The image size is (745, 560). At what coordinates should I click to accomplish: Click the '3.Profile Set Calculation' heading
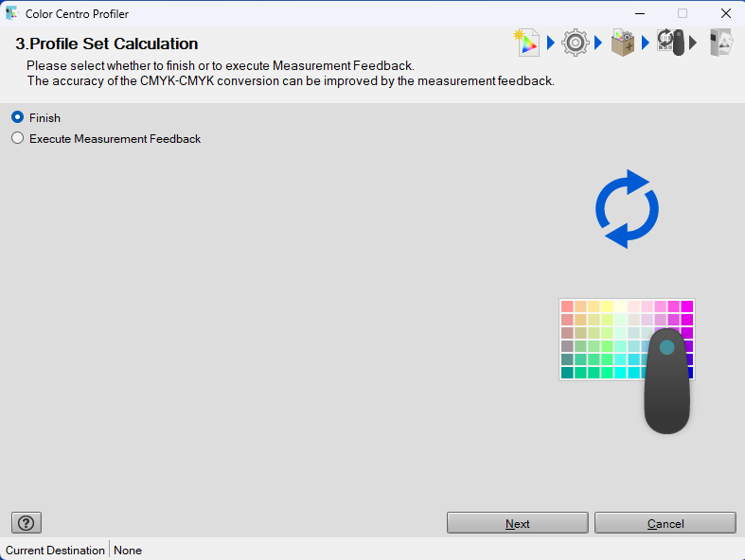106,44
